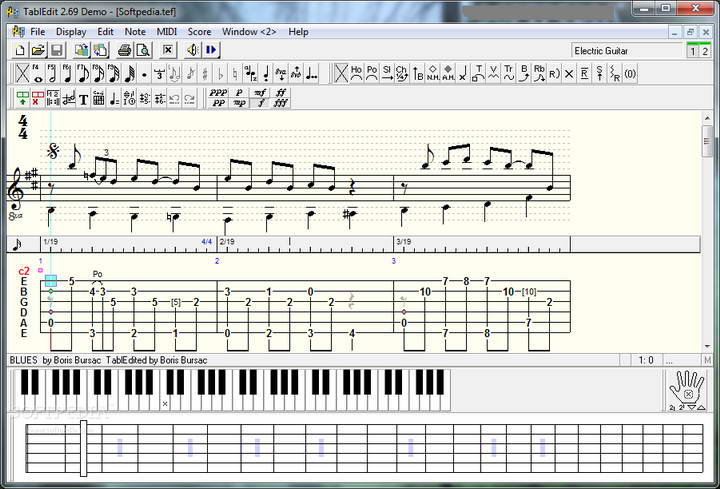This screenshot has width=720, height=489.
Task: Apply the Bend (B) curved arrow effect
Action: pos(524,73)
